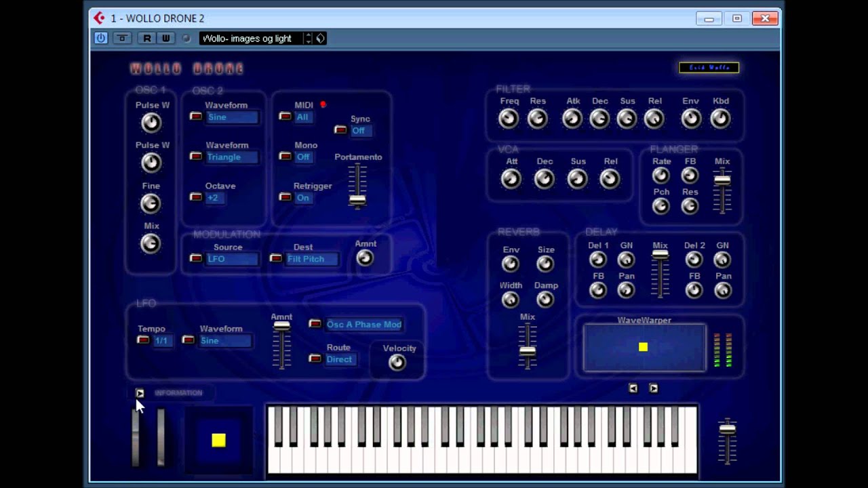
Task: Click the Cubase logo in the title bar
Action: pyautogui.click(x=99, y=18)
